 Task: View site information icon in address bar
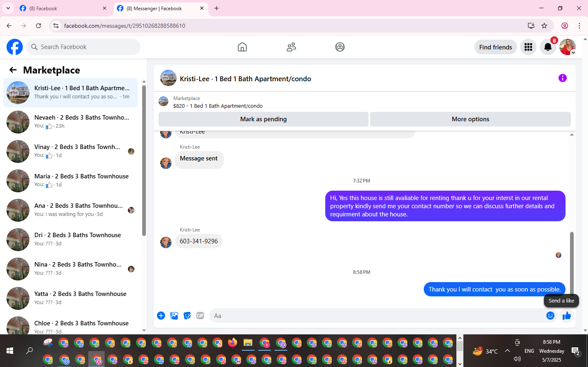(x=56, y=26)
